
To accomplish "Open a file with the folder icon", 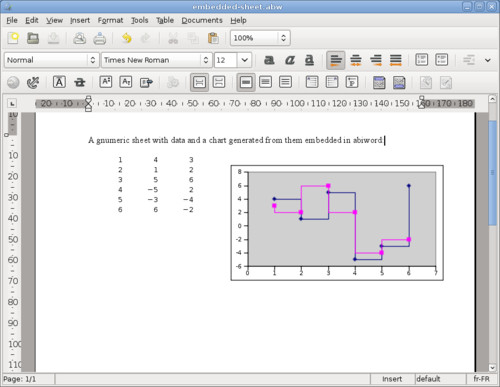I will click(x=33, y=38).
